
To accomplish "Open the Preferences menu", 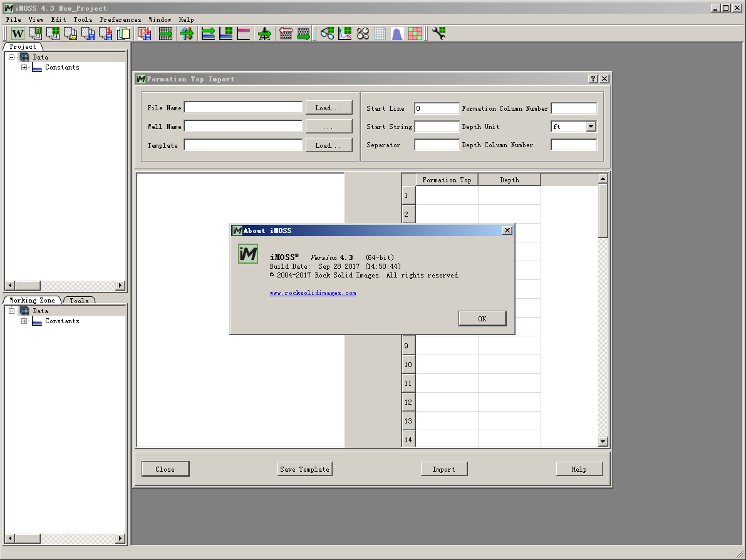I will tap(120, 19).
